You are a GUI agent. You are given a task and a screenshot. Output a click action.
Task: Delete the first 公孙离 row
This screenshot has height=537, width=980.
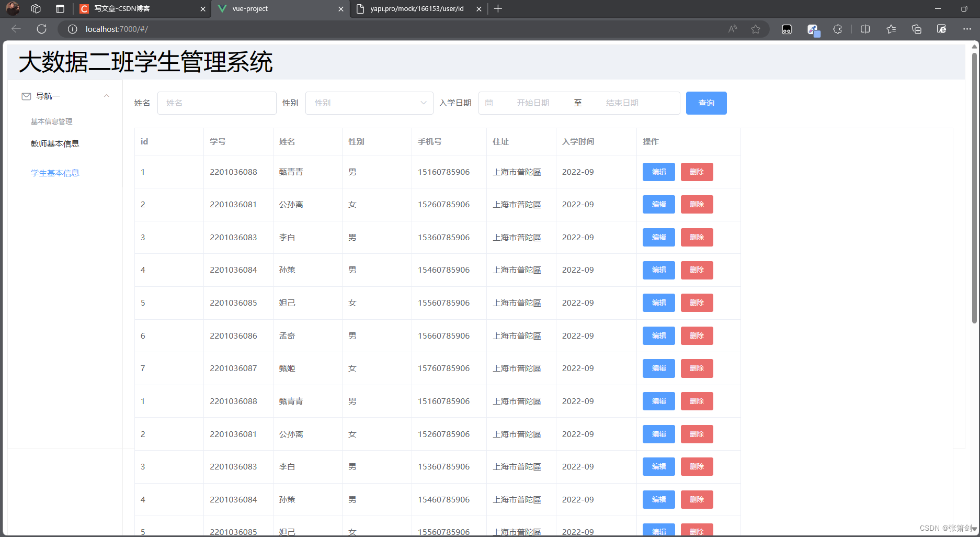697,205
